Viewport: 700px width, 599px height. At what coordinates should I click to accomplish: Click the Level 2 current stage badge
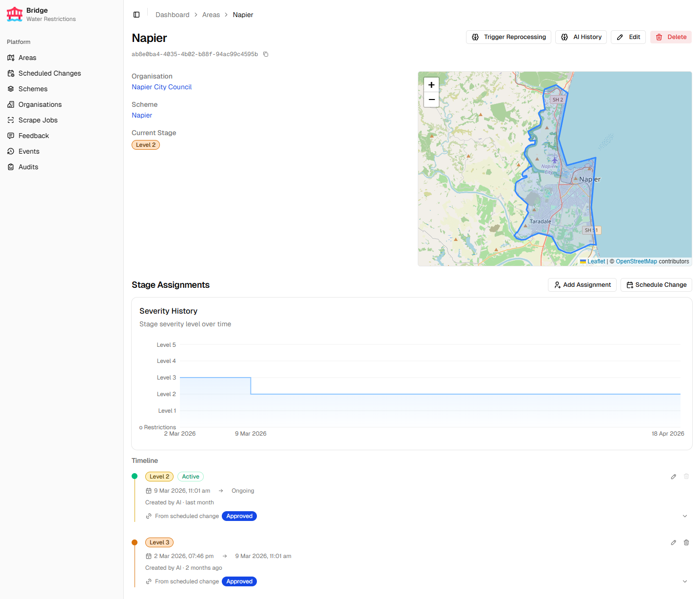(146, 145)
